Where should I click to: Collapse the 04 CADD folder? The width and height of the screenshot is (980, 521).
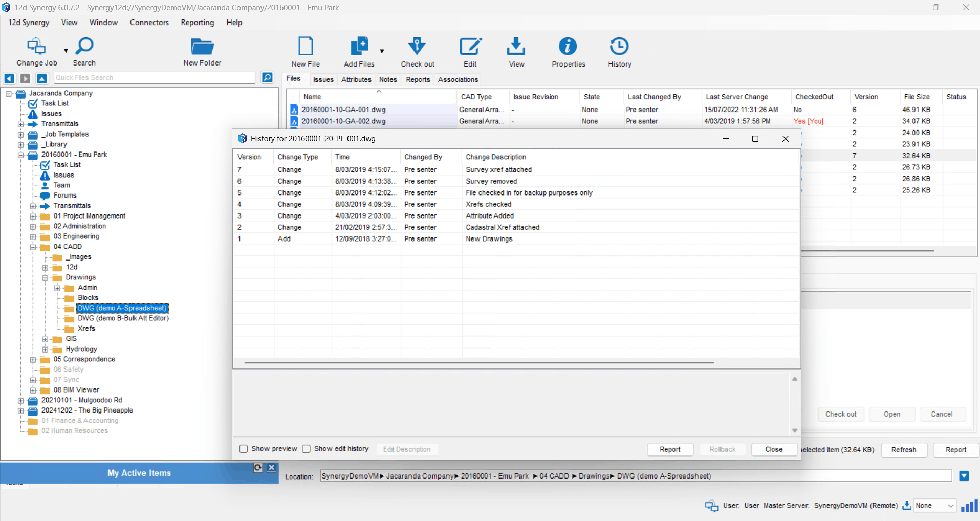coord(33,247)
